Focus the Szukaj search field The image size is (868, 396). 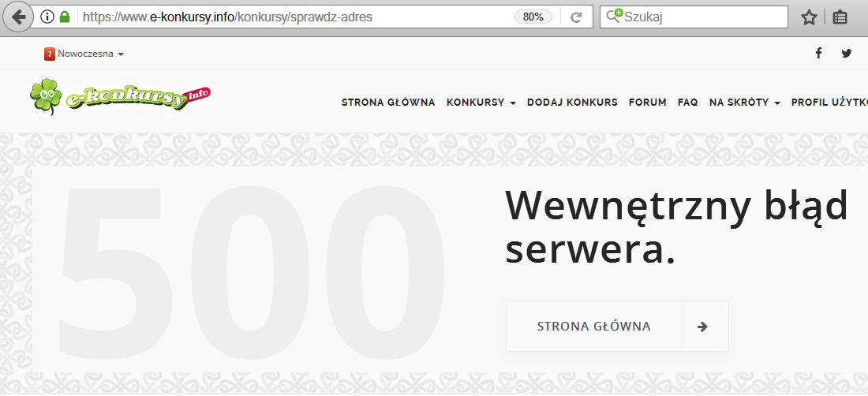click(702, 17)
